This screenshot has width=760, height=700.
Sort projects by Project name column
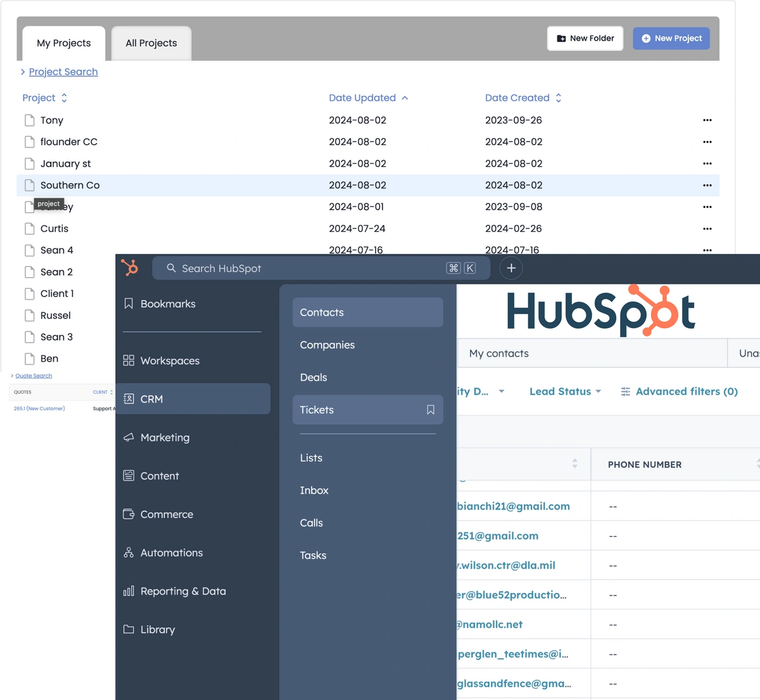pos(44,98)
